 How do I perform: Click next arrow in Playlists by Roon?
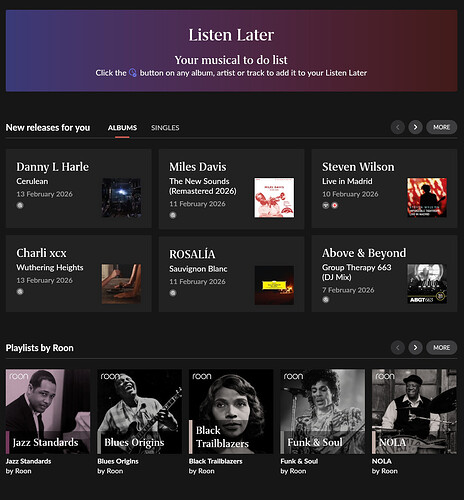415,348
